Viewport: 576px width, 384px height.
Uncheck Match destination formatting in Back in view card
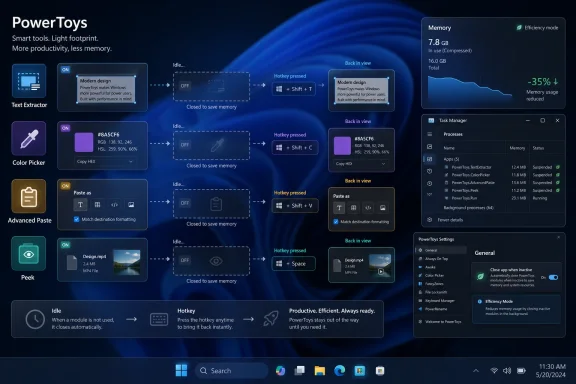coord(336,222)
